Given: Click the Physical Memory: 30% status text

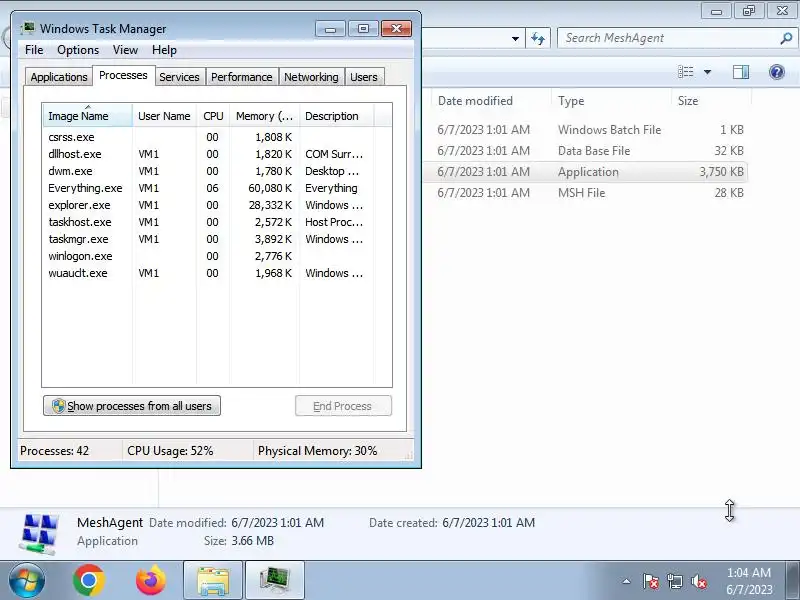Looking at the screenshot, I should click(317, 451).
